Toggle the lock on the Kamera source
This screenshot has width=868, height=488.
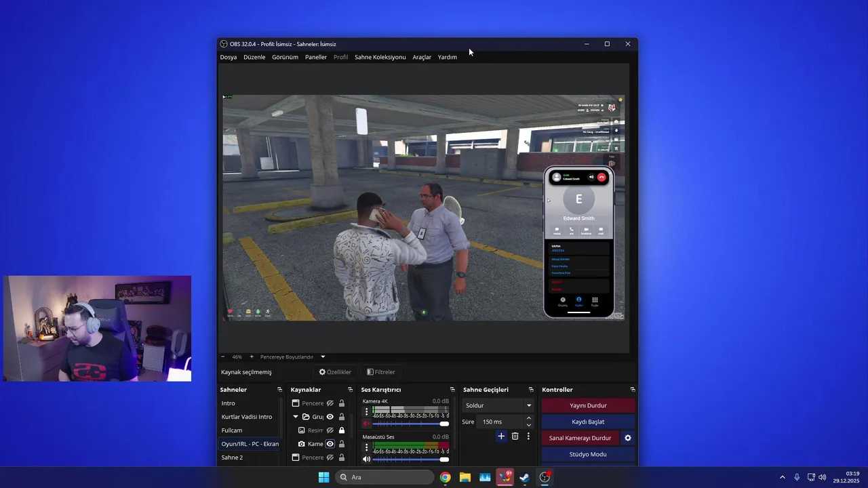(x=342, y=444)
